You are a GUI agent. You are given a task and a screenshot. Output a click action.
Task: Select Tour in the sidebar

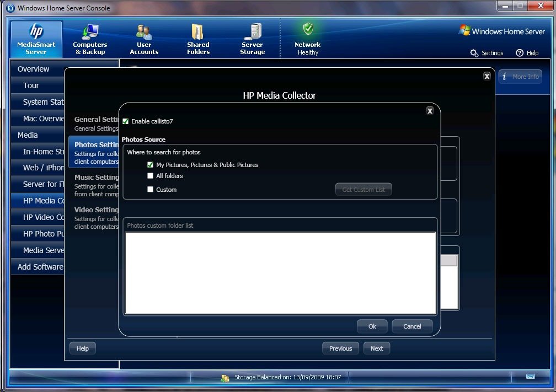38,85
